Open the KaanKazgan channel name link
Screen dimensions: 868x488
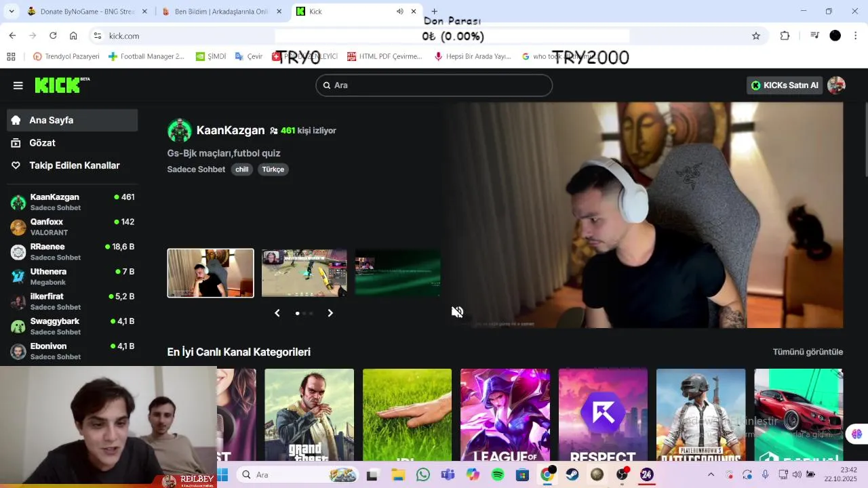[231, 130]
